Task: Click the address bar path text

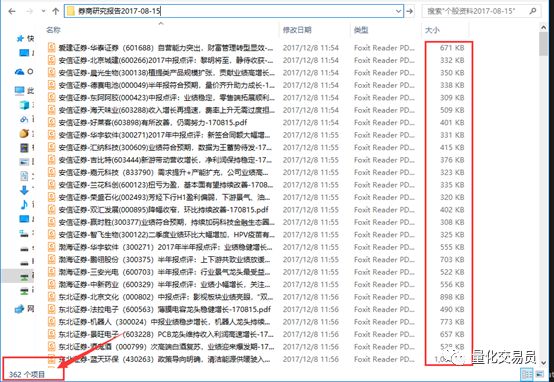Action: pos(119,12)
